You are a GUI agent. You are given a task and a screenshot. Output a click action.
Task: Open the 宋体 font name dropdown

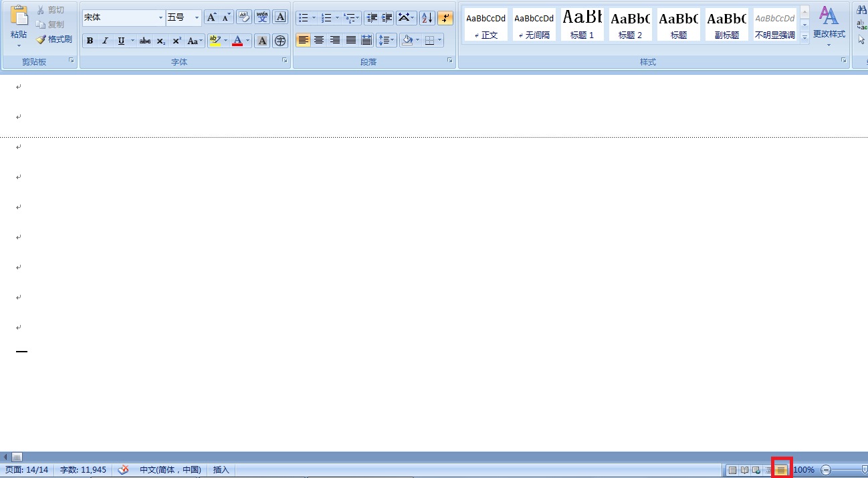click(160, 17)
